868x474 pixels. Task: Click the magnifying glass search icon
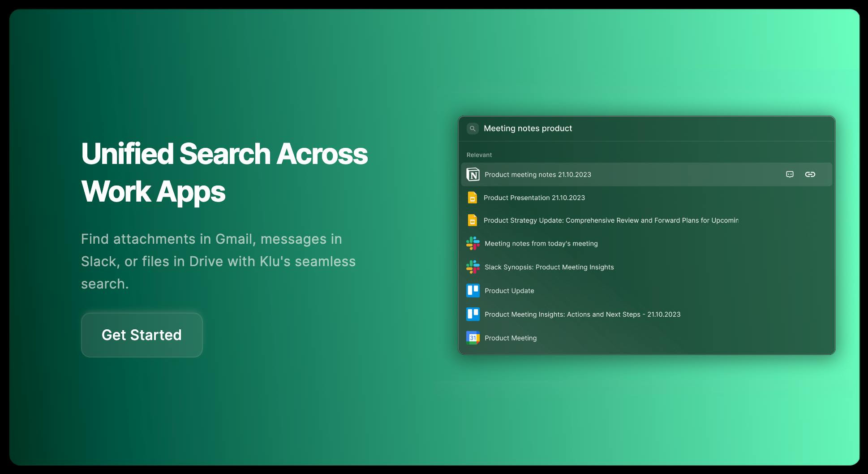pyautogui.click(x=473, y=129)
